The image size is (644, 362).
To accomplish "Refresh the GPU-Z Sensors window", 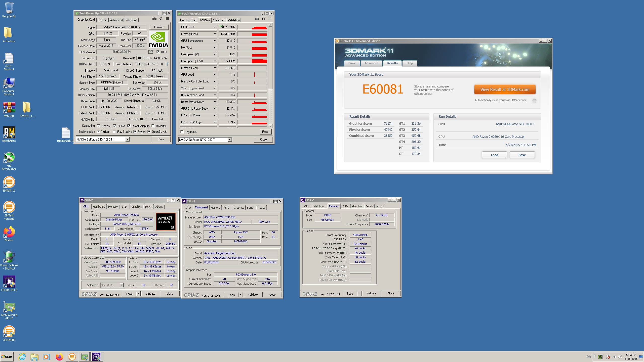I will (263, 19).
